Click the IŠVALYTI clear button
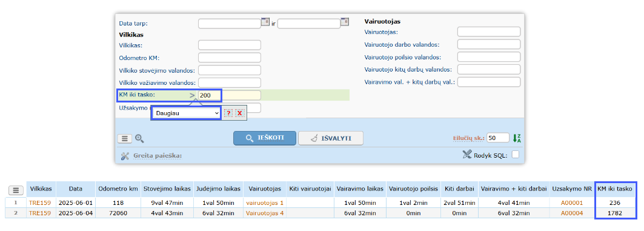Image resolution: width=644 pixels, height=231 pixels. coord(331,138)
